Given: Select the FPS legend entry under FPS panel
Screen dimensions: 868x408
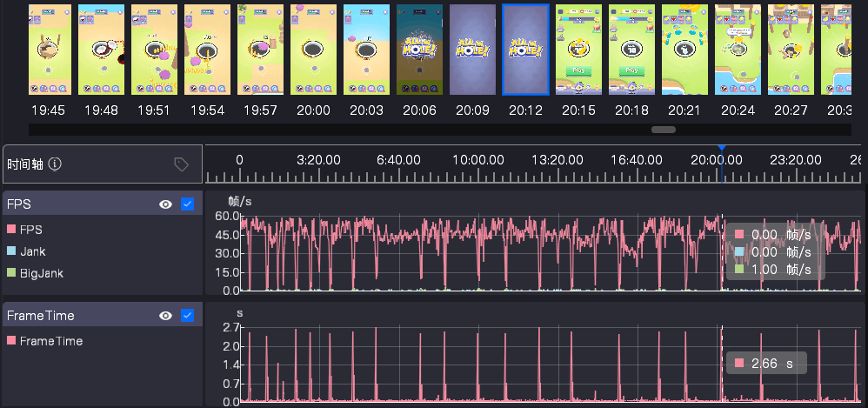Looking at the screenshot, I should (31, 230).
